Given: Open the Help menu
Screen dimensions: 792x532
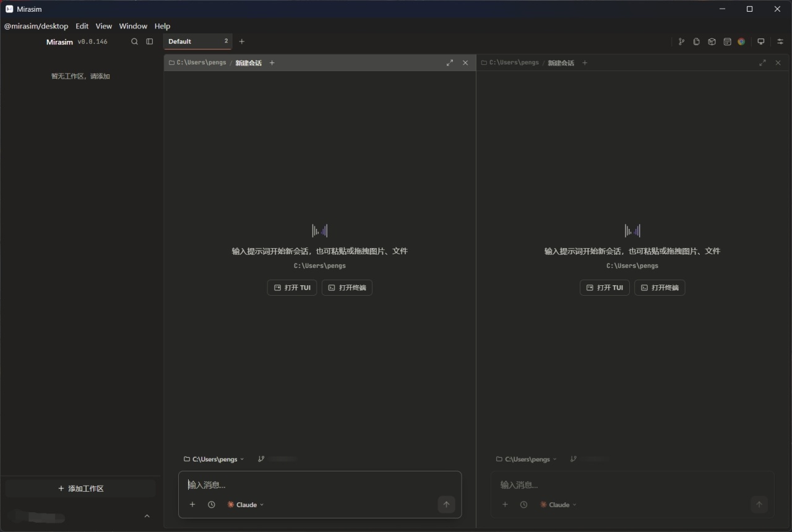Looking at the screenshot, I should [162, 26].
